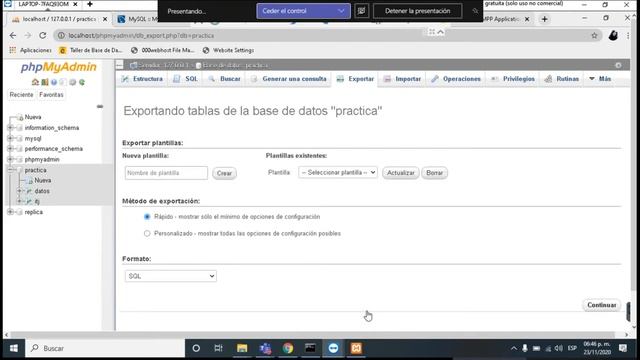Click the log out icon beside home
This screenshot has width=640, height=360.
[44, 82]
